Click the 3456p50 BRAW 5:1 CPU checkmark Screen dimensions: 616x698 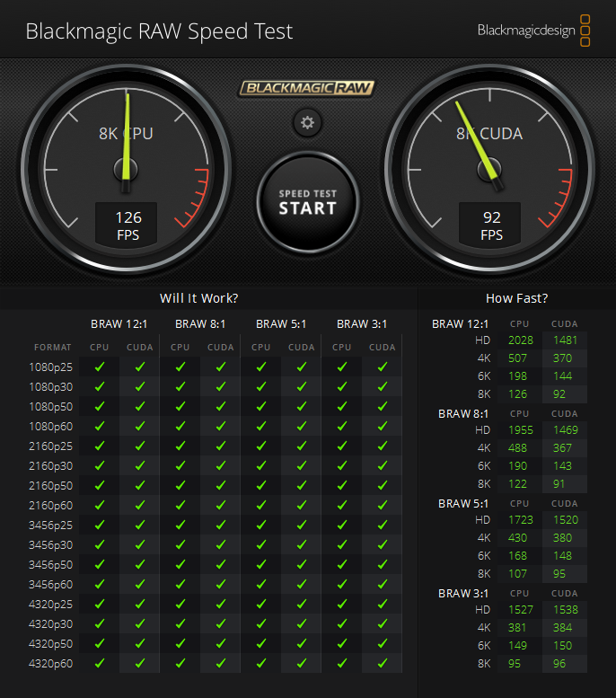(x=261, y=564)
